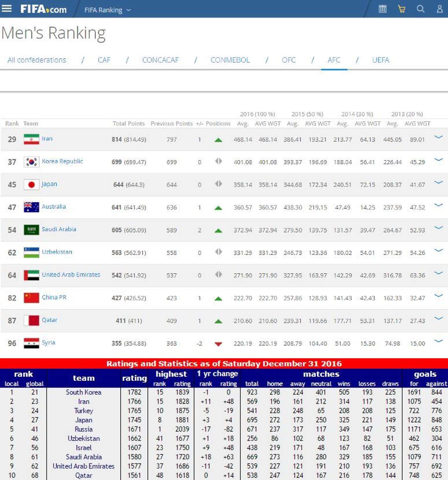The width and height of the screenshot is (448, 480).
Task: Open the user profile icon
Action: click(x=440, y=9)
